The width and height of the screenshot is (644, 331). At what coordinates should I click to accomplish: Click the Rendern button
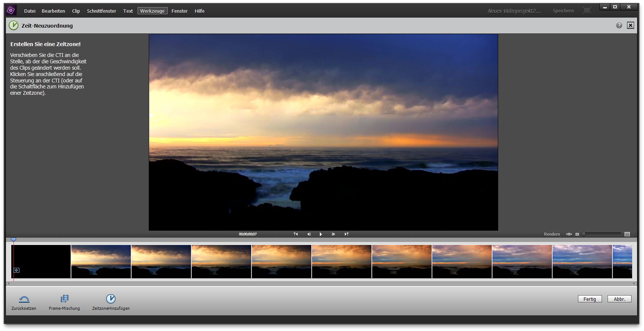coord(552,234)
